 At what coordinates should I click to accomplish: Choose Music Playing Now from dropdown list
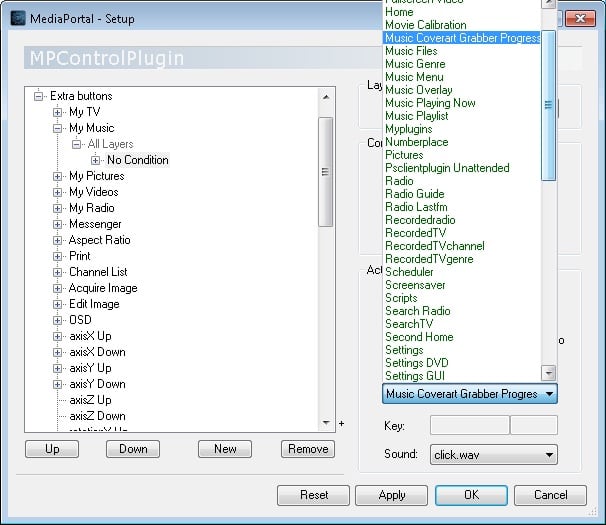coord(430,103)
